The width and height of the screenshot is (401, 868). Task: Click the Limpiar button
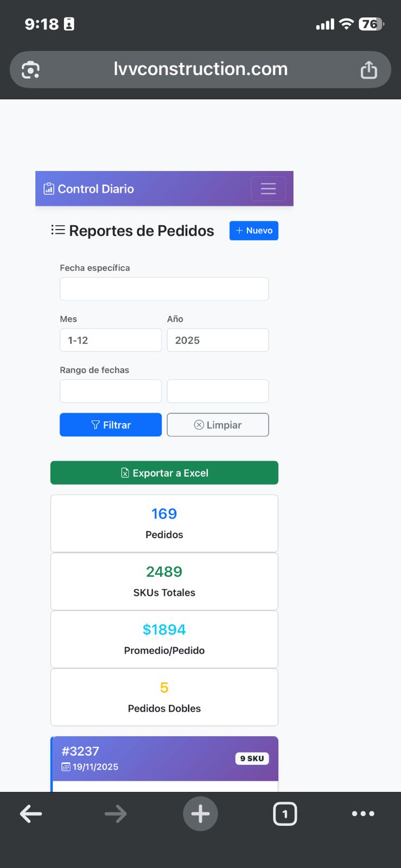coord(218,425)
